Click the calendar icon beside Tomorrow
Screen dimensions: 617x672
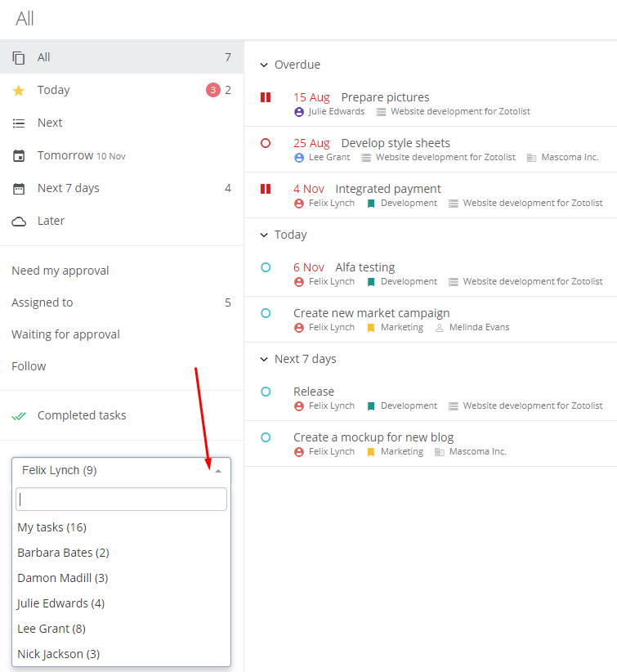coord(19,156)
